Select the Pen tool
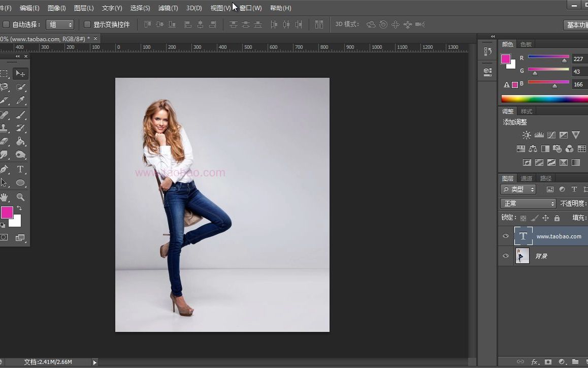588x368 pixels. (x=5, y=169)
